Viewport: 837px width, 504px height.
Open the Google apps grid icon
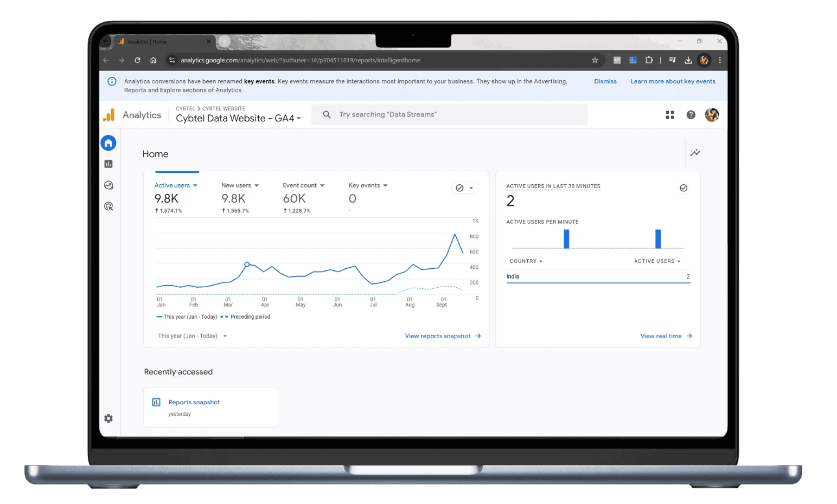[x=670, y=115]
